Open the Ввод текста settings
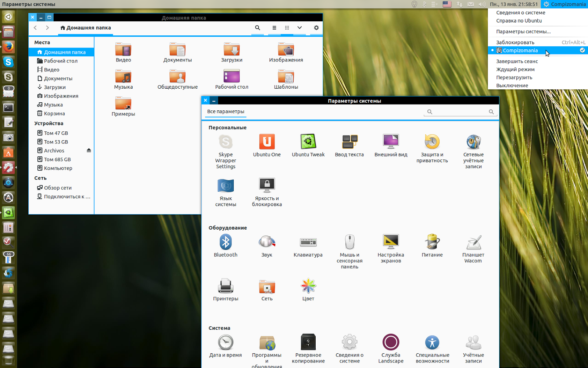 349,146
